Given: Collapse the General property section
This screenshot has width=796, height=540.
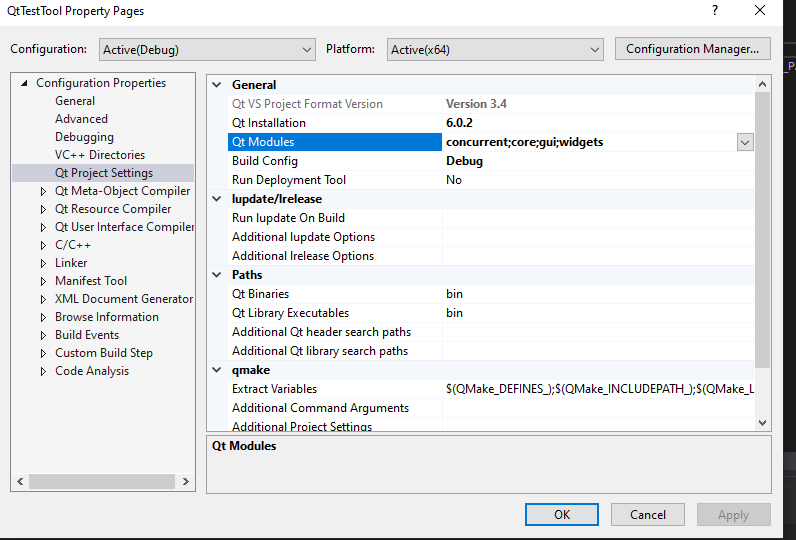Looking at the screenshot, I should 217,85.
